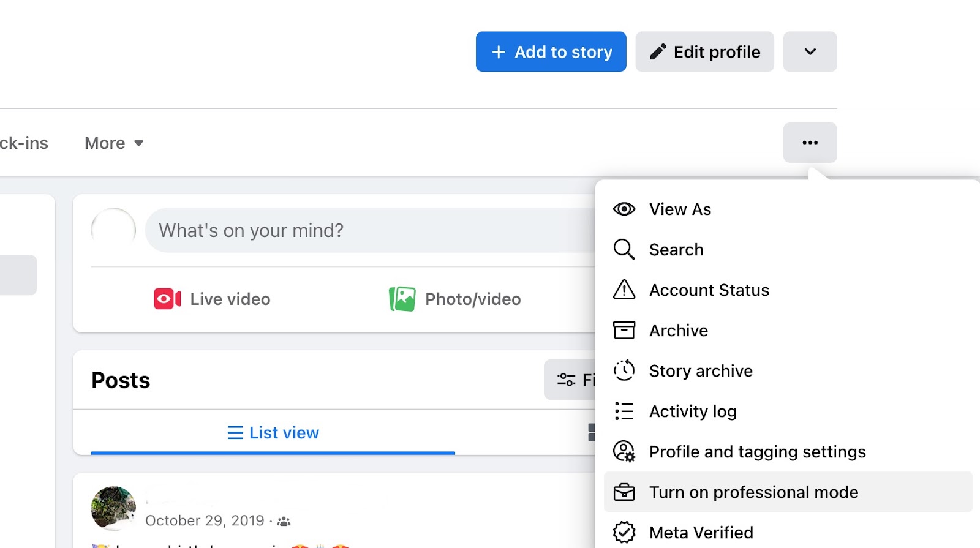Click the Search magnifier icon in menu

tap(624, 250)
